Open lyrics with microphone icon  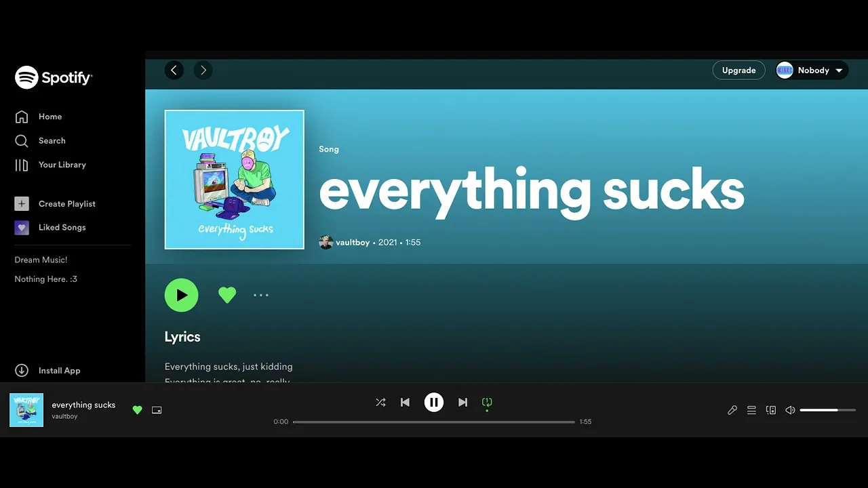[732, 410]
